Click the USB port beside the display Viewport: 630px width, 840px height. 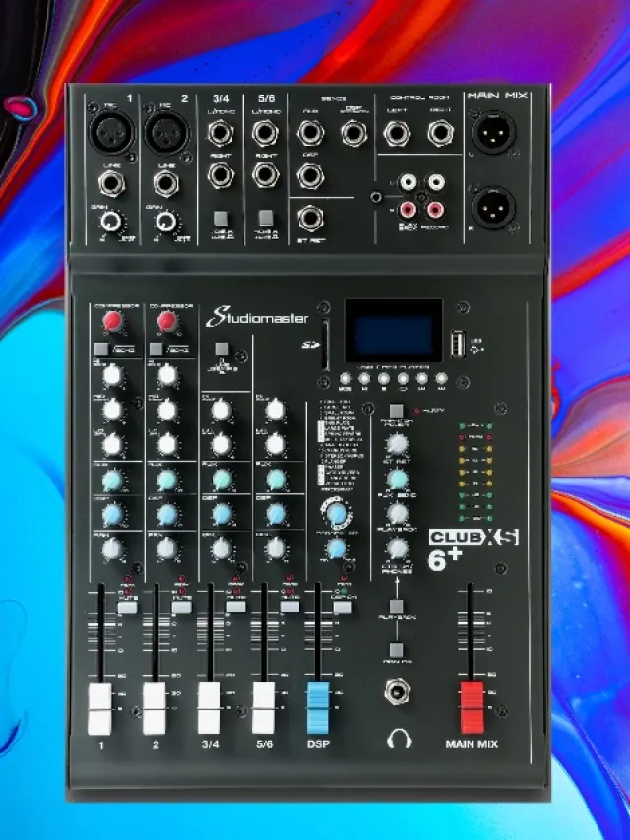point(456,343)
